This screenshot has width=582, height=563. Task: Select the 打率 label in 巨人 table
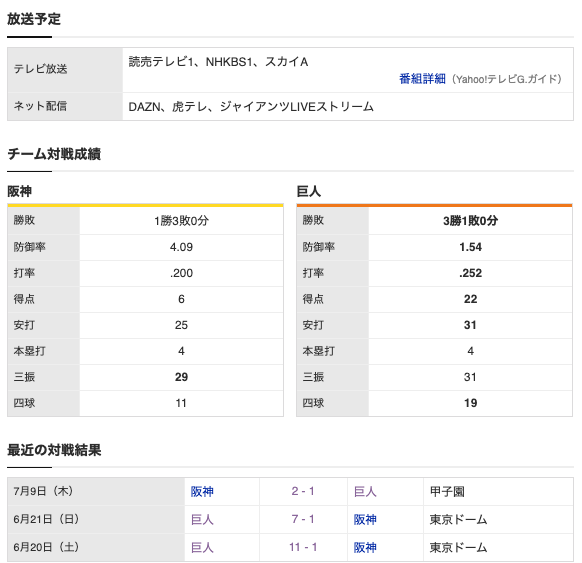pos(313,273)
